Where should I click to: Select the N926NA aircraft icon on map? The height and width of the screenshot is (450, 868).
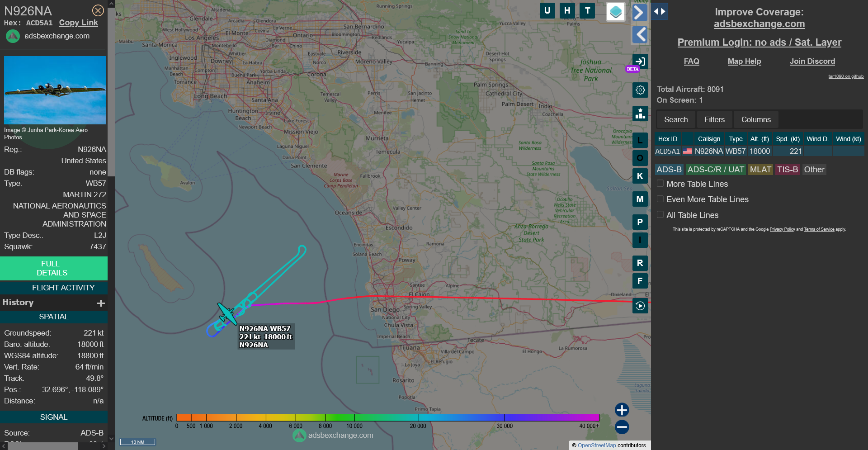tap(227, 314)
